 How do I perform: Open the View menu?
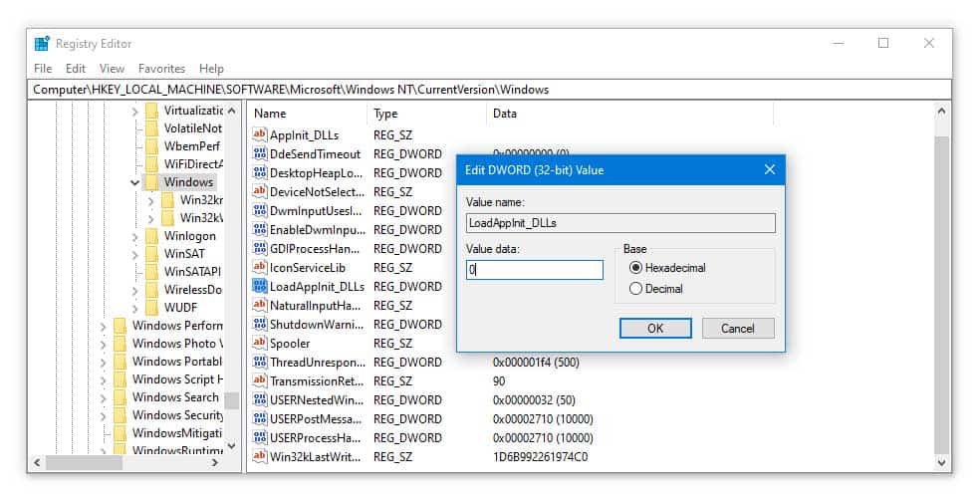click(112, 68)
